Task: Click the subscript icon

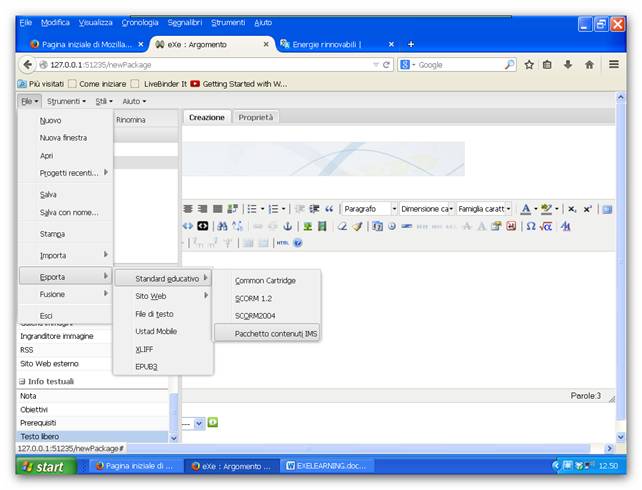Action: point(572,209)
